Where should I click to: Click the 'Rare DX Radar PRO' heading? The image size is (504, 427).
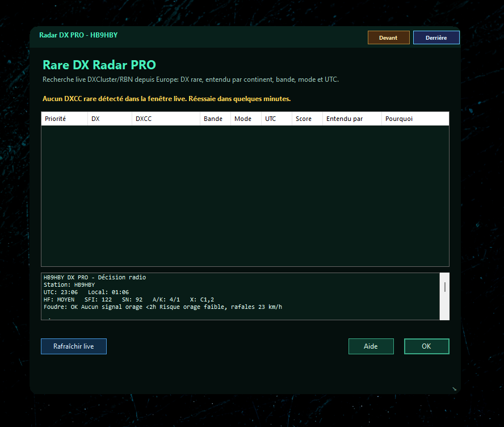tap(99, 65)
